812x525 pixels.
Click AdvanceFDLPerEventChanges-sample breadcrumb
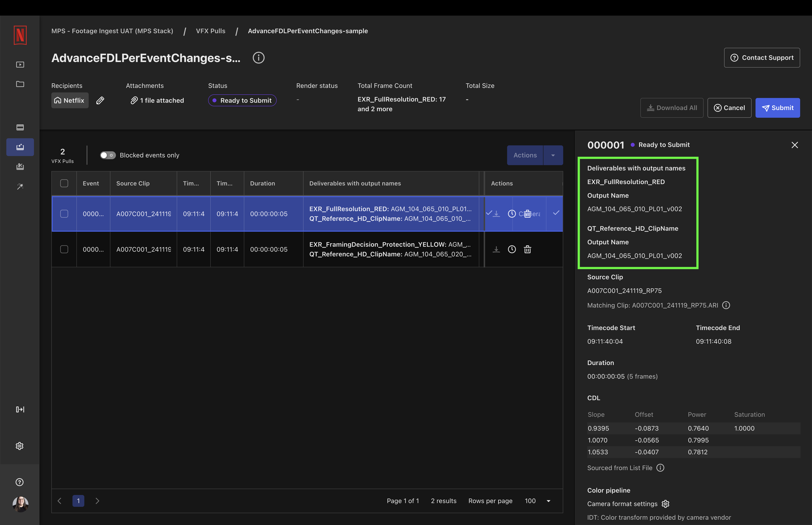[x=308, y=31]
